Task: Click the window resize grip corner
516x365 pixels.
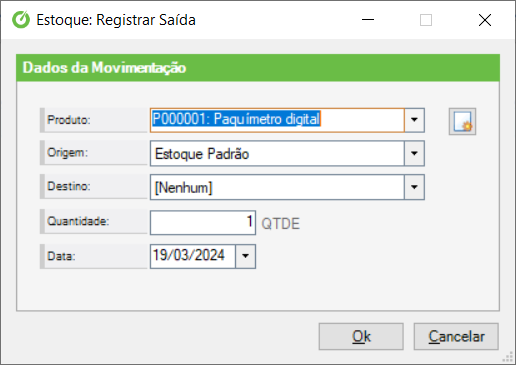Action: tap(508, 357)
